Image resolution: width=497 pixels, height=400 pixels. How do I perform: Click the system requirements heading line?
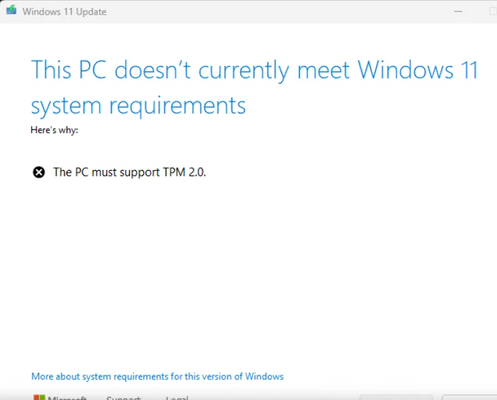pyautogui.click(x=138, y=106)
